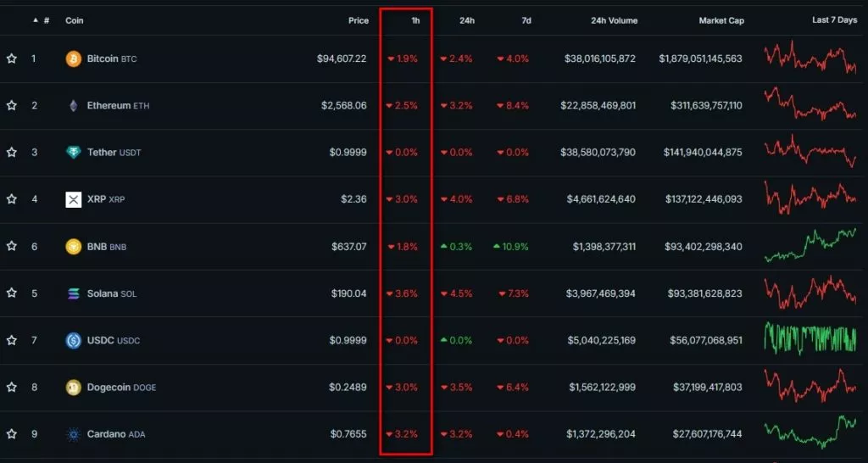This screenshot has height=463, width=868.
Task: Sort by the 7d column header
Action: coord(526,20)
